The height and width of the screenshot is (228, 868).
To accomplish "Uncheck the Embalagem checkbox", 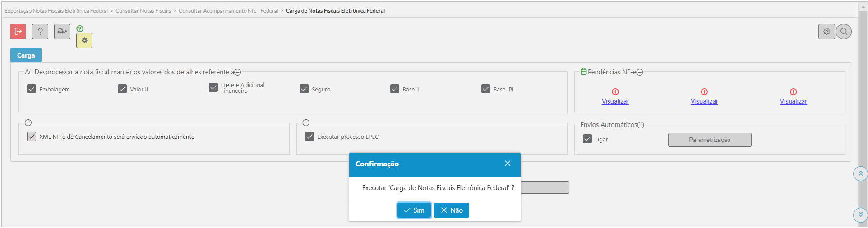I will tap(32, 89).
